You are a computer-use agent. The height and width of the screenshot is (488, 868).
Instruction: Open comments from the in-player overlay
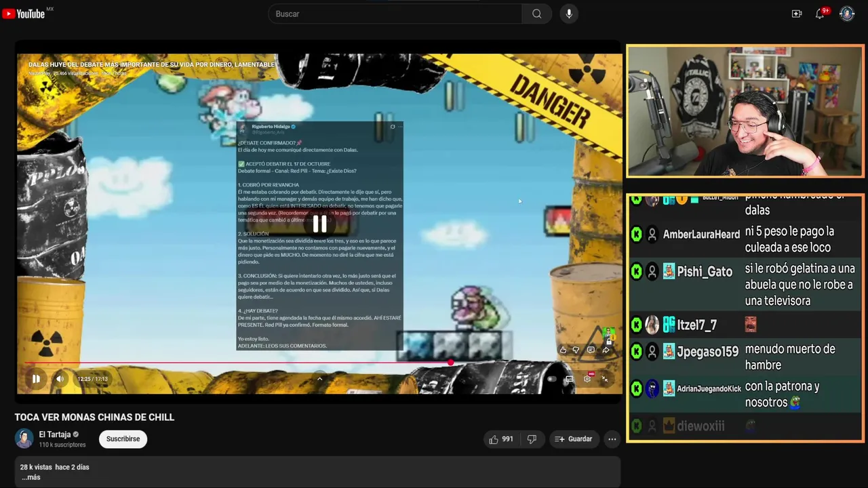click(591, 350)
